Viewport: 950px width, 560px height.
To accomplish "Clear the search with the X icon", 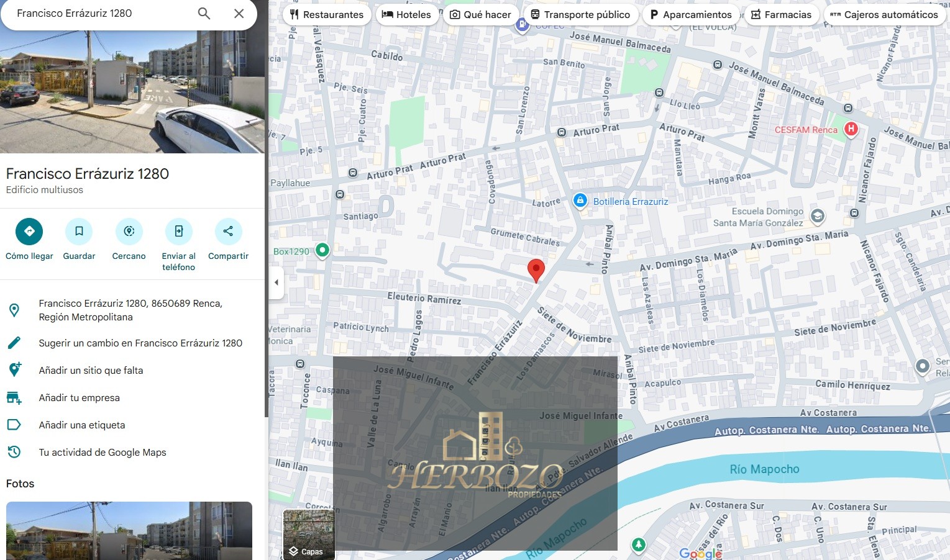I will click(239, 13).
